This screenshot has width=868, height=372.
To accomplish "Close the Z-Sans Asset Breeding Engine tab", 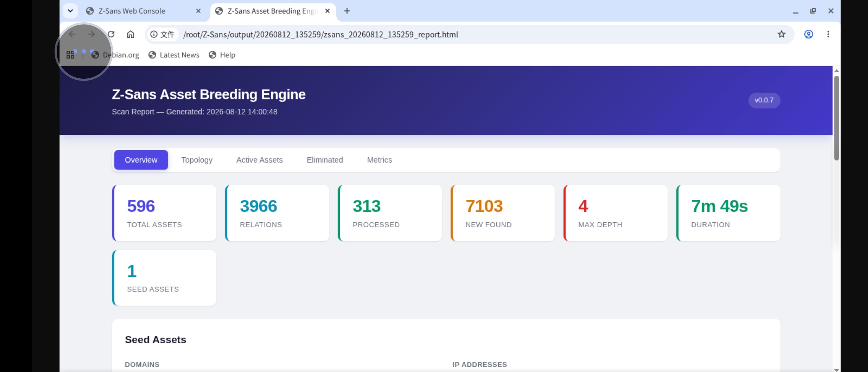I will 328,11.
